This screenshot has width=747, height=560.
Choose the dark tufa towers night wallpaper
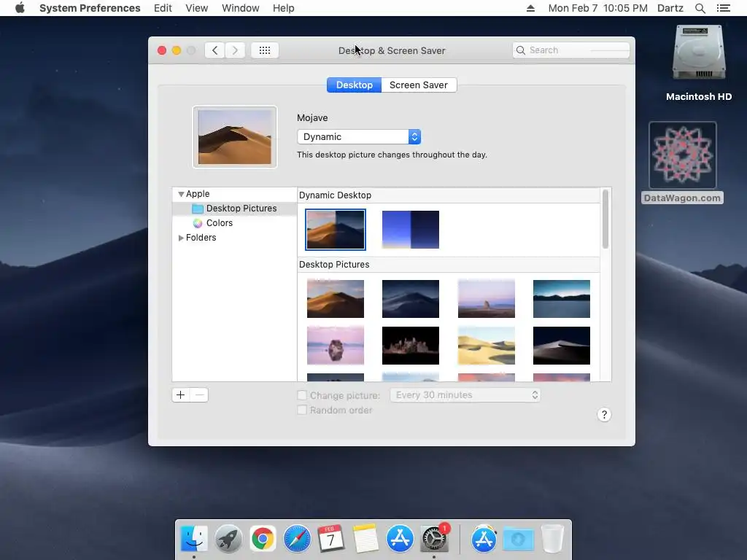pos(411,345)
